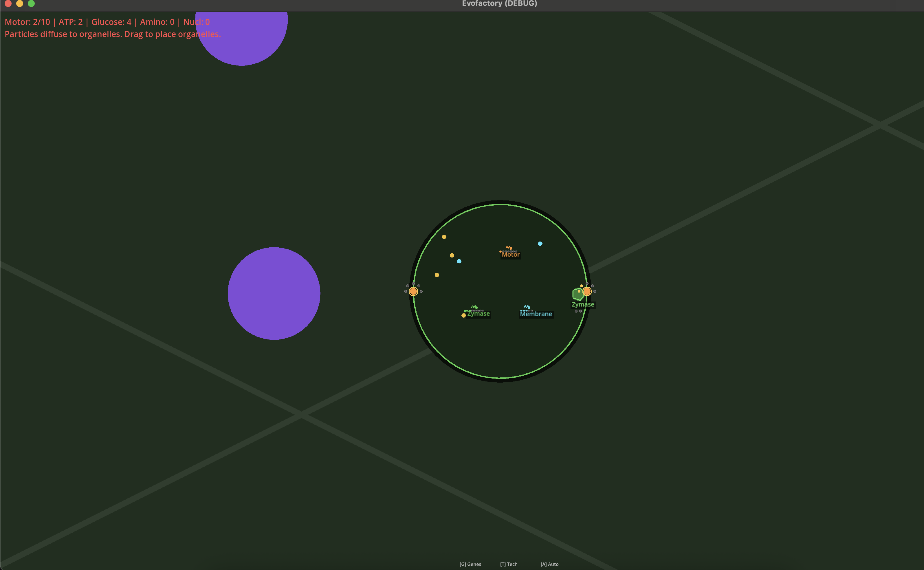Select the orange node on the right membrane edge
This screenshot has width=924, height=570.
coord(587,291)
